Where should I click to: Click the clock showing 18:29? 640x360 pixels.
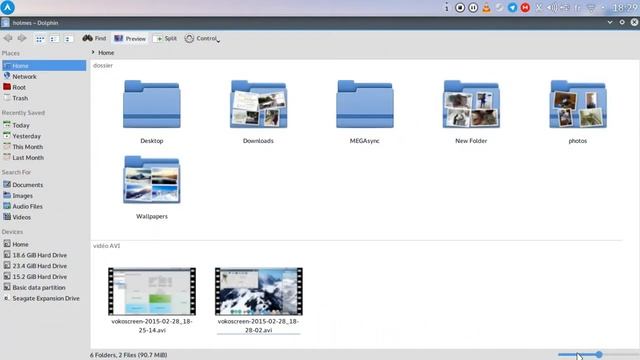point(624,8)
